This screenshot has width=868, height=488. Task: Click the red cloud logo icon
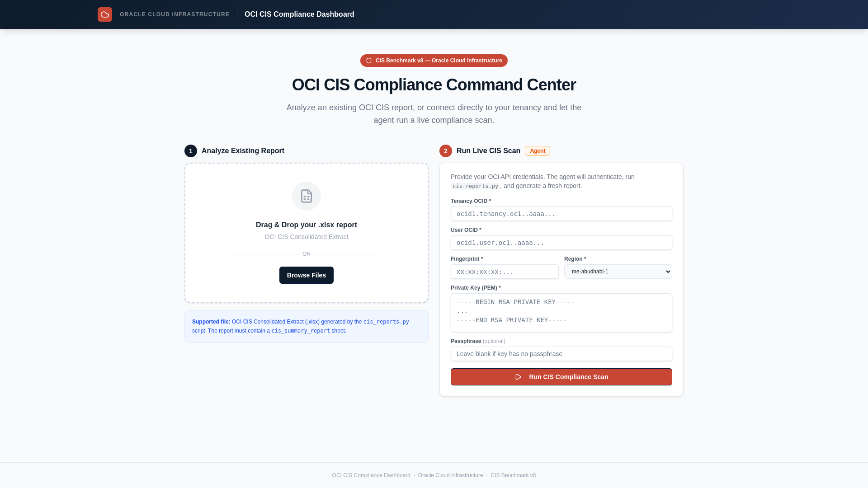tap(105, 14)
